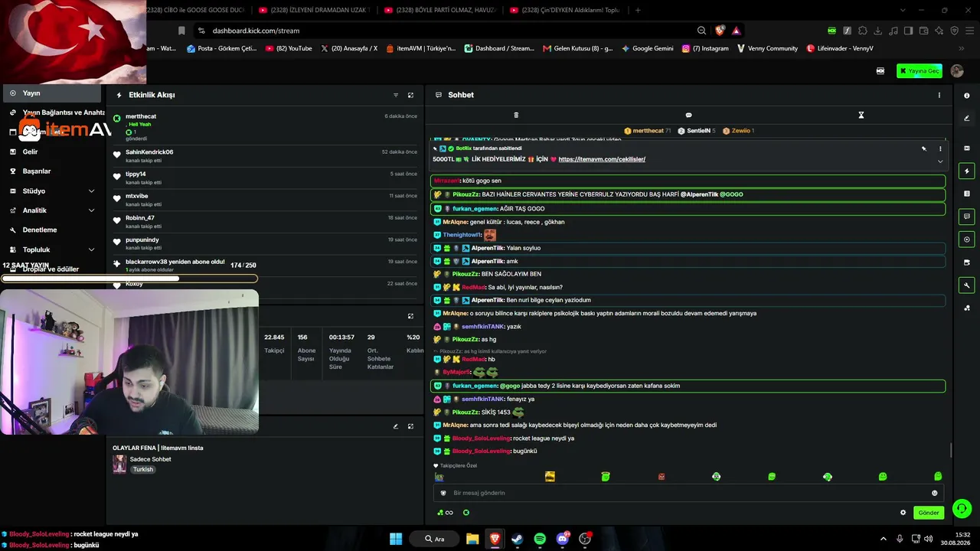The height and width of the screenshot is (551, 980).
Task: Expand the Analitik sidebar section
Action: pos(51,210)
